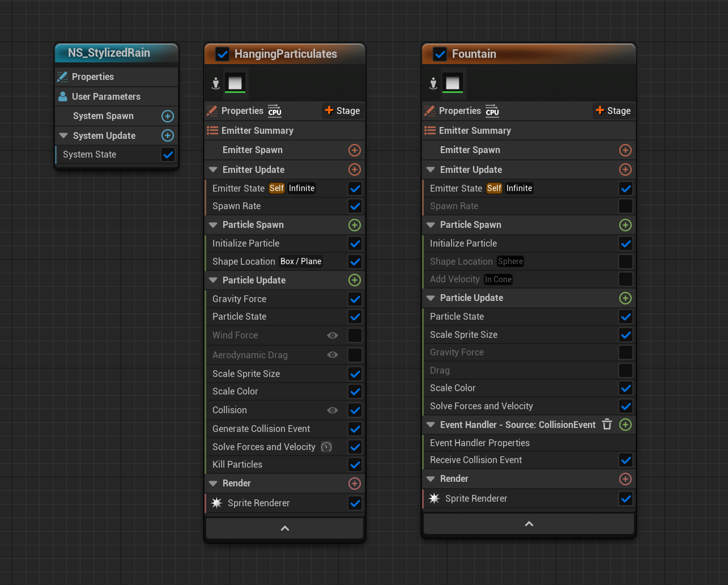Click Solve Forces and Velocity gauge icon
The width and height of the screenshot is (728, 585).
tap(326, 447)
